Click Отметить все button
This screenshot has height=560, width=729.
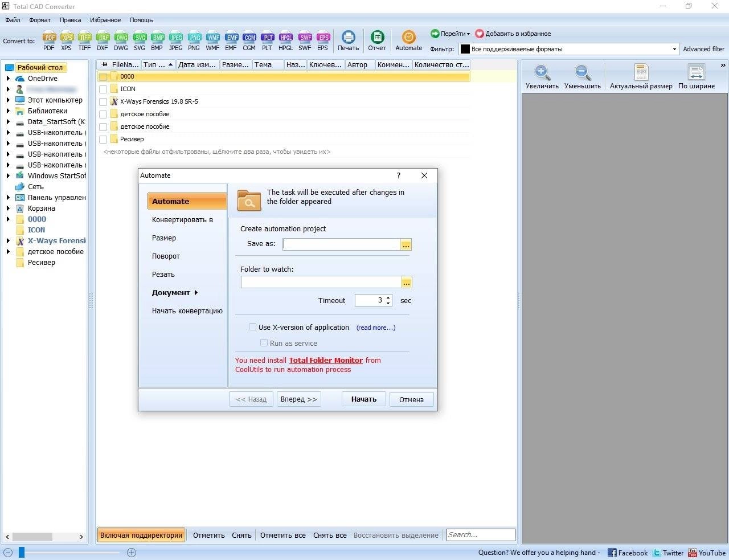[x=283, y=536]
